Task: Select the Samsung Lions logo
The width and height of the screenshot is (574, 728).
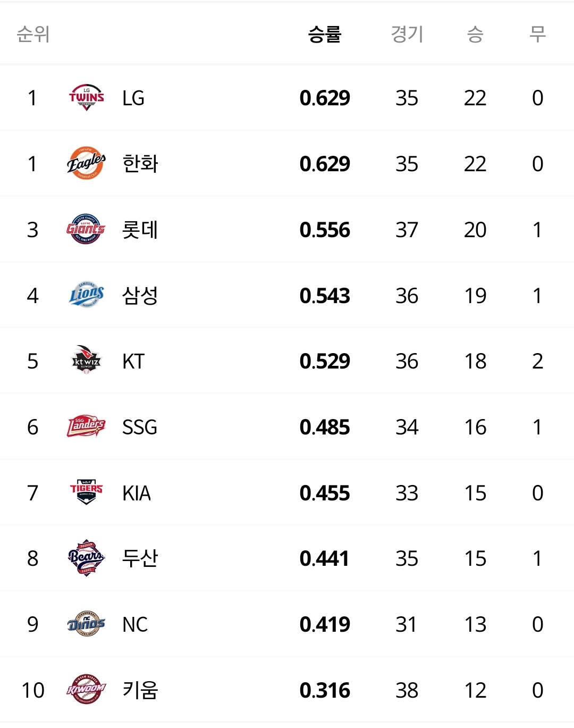Action: [86, 295]
